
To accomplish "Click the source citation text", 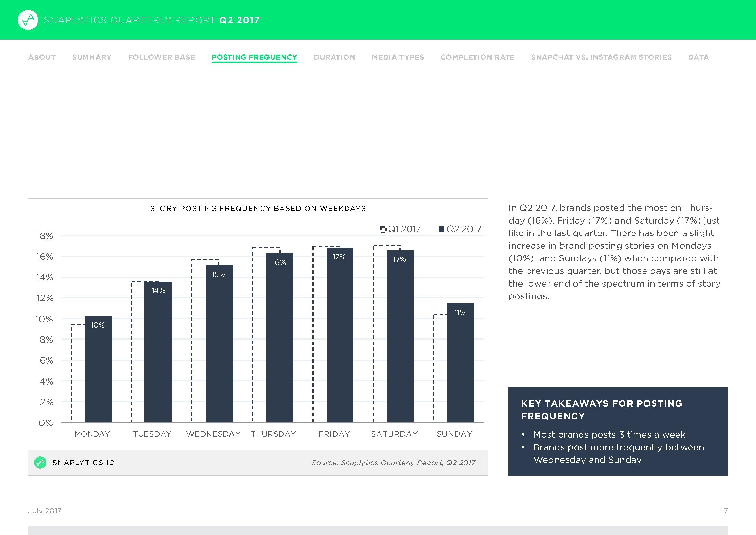I will [x=393, y=463].
